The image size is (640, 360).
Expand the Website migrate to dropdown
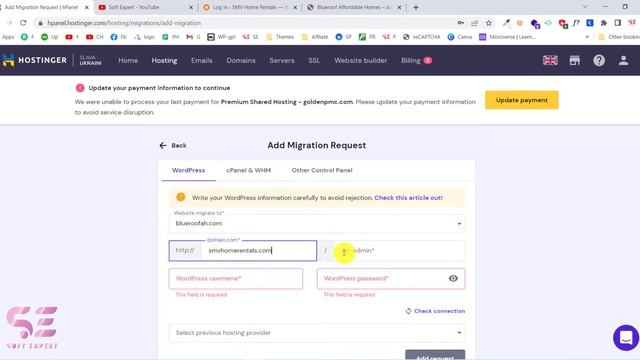click(317, 223)
